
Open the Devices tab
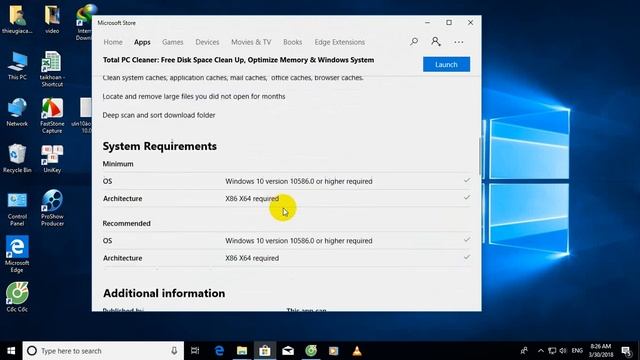pos(207,42)
